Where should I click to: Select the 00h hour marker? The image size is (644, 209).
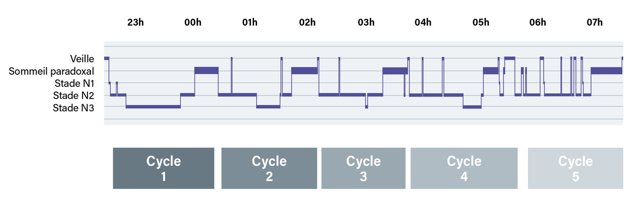click(193, 23)
